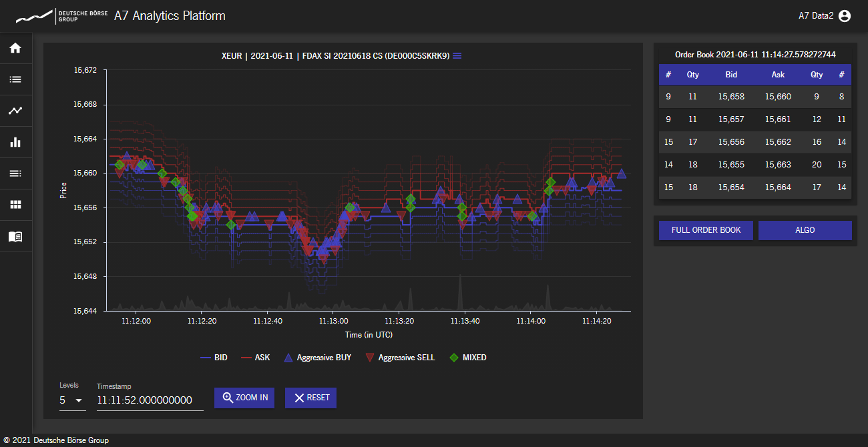Open the FULL ORDER BOOK view
Image resolution: width=868 pixels, height=447 pixels.
point(706,230)
